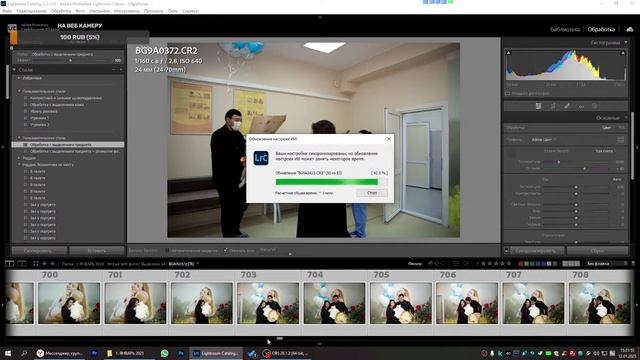640x360 pixels.
Task: Open the Adobe Цвет profile dropdown
Action: pos(544,140)
